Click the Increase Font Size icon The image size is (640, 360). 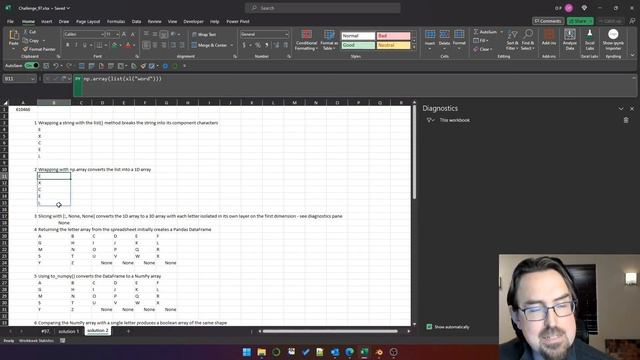124,34
